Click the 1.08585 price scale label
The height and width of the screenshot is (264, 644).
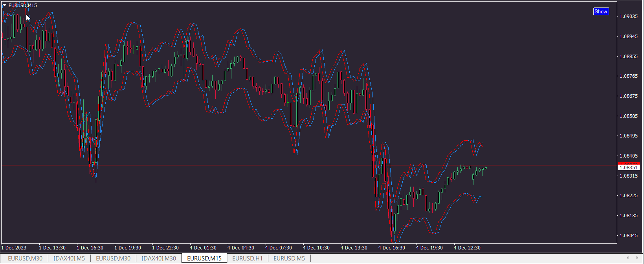pyautogui.click(x=629, y=116)
